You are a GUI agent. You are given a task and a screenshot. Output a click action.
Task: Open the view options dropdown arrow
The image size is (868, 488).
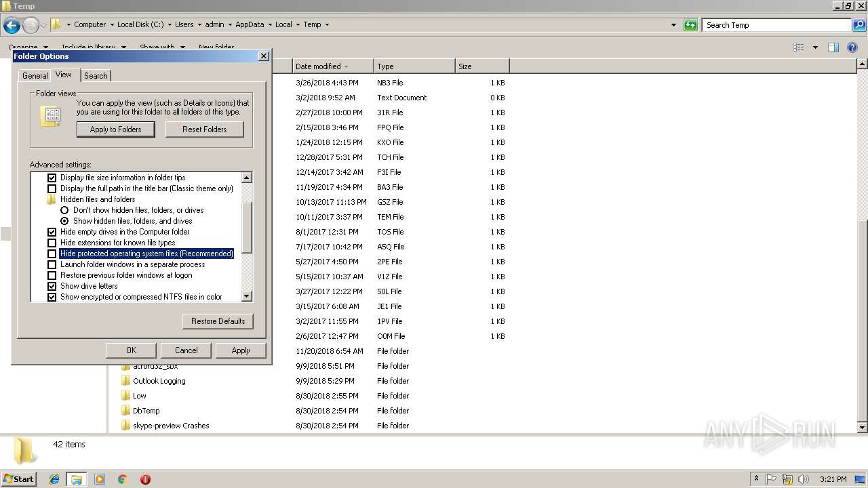[x=815, y=47]
